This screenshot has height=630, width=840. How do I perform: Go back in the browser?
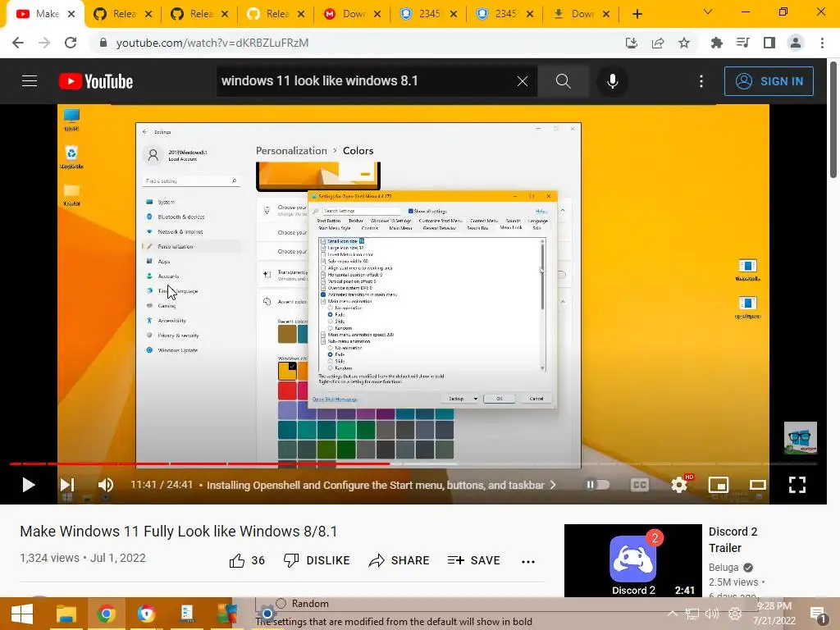click(x=18, y=43)
